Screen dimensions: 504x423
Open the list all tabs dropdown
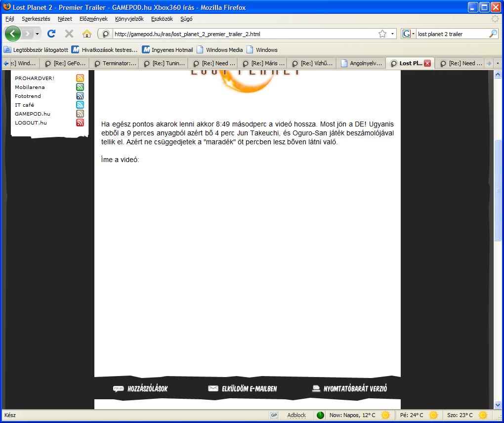pyautogui.click(x=498, y=63)
